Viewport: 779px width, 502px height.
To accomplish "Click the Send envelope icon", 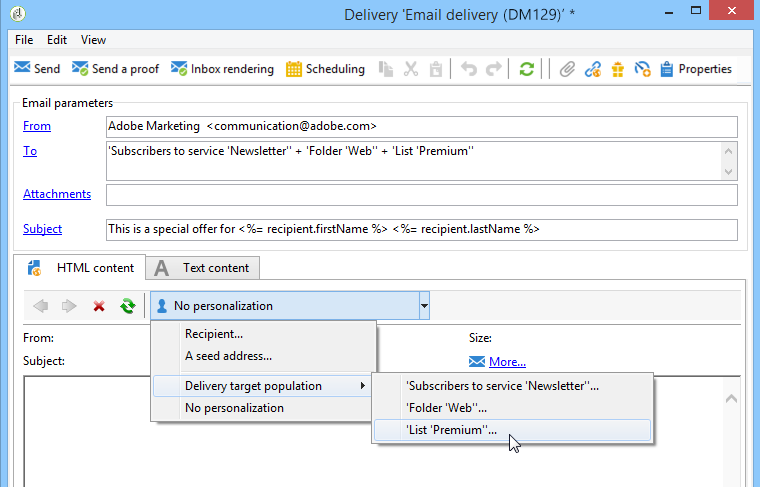I will pyautogui.click(x=22, y=68).
